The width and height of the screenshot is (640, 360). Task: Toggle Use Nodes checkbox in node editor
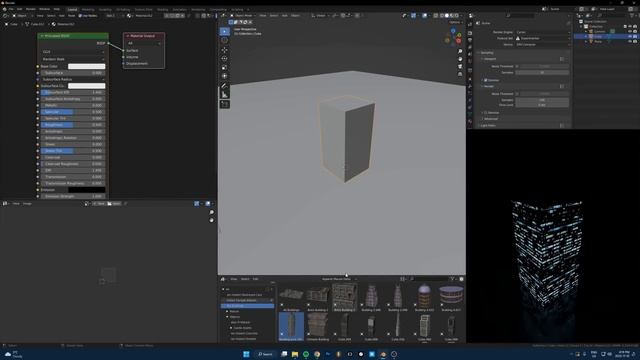80,16
